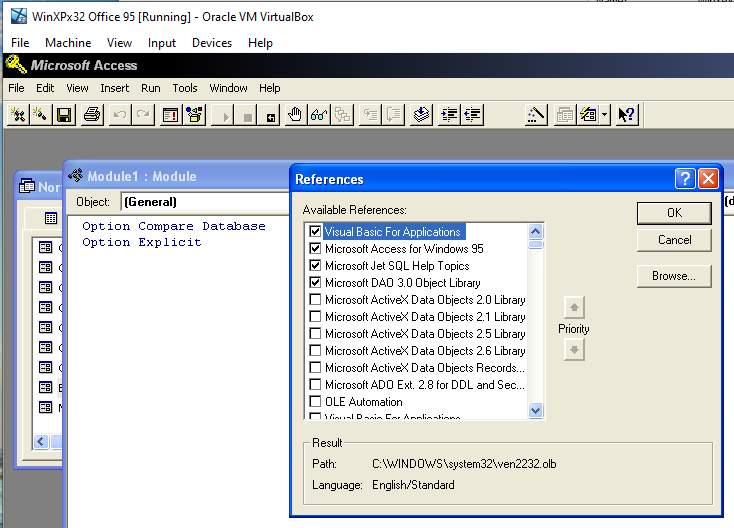
Task: Open the Debug Window toolbar icon
Action: point(170,115)
